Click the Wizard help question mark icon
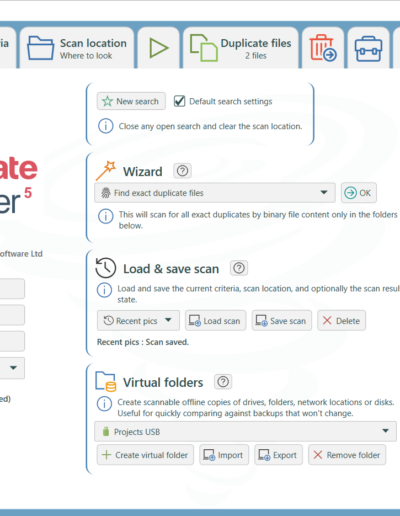400x516 pixels. (182, 171)
